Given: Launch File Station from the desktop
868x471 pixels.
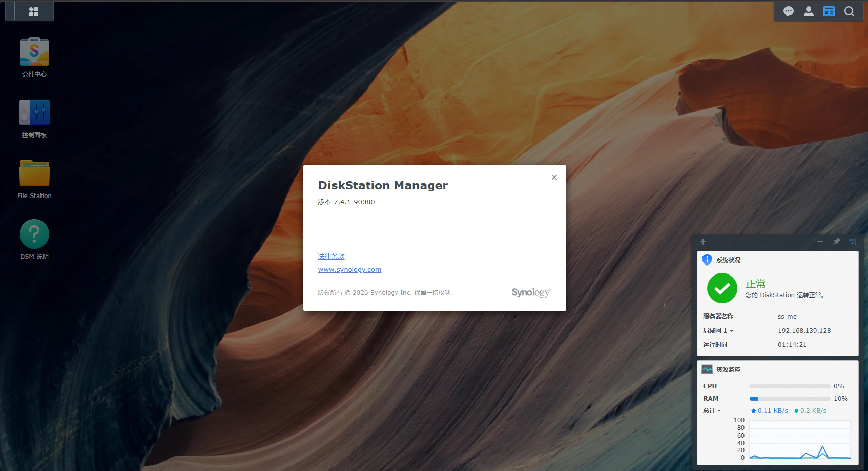Looking at the screenshot, I should click(x=34, y=179).
